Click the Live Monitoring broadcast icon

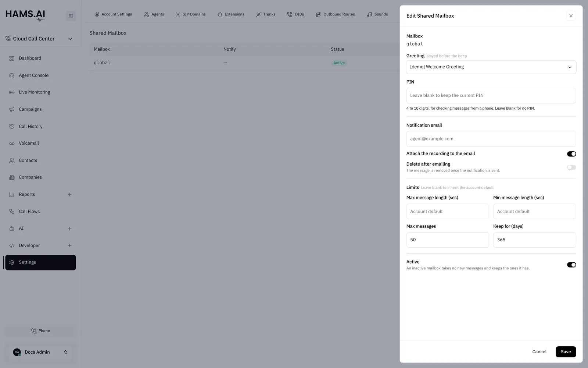pyautogui.click(x=12, y=92)
